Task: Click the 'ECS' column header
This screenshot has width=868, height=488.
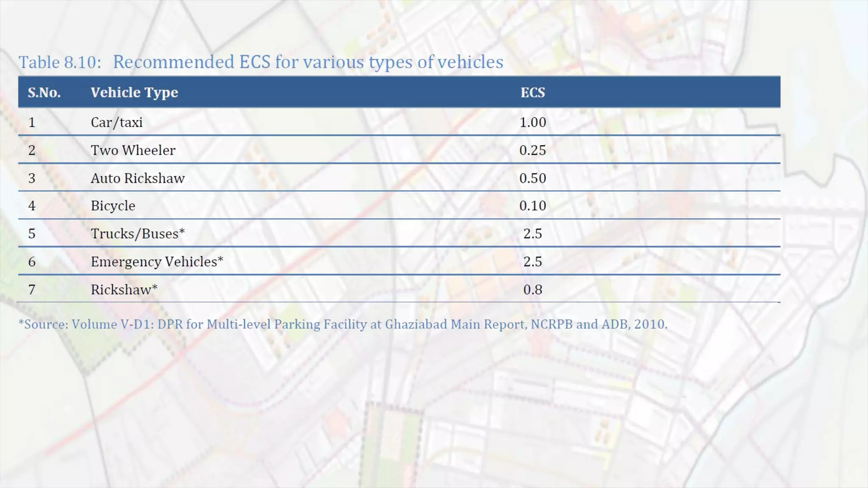Action: point(532,92)
